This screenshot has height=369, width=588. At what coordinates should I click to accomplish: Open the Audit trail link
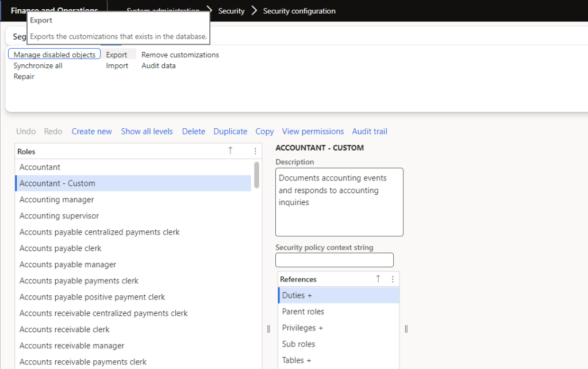(x=370, y=131)
